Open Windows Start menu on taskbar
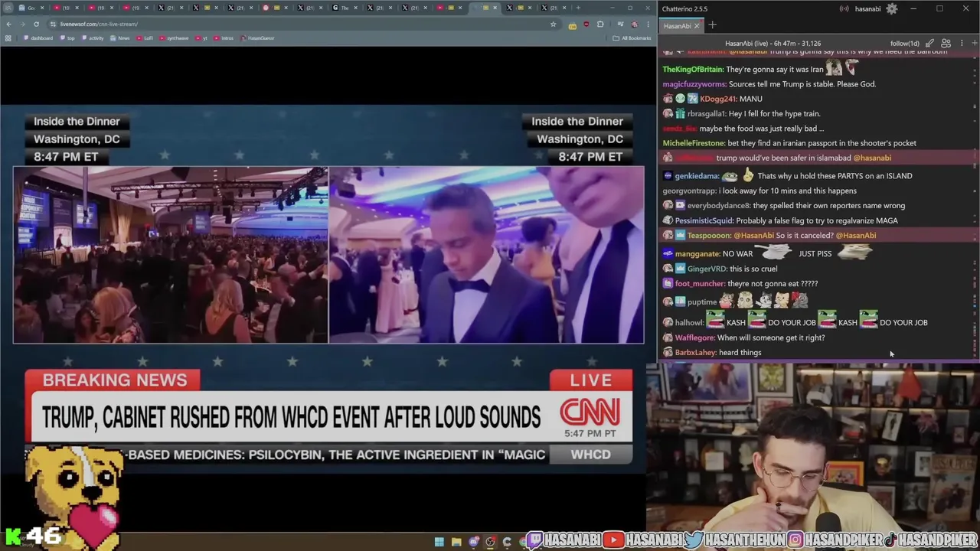This screenshot has height=551, width=980. [x=439, y=542]
